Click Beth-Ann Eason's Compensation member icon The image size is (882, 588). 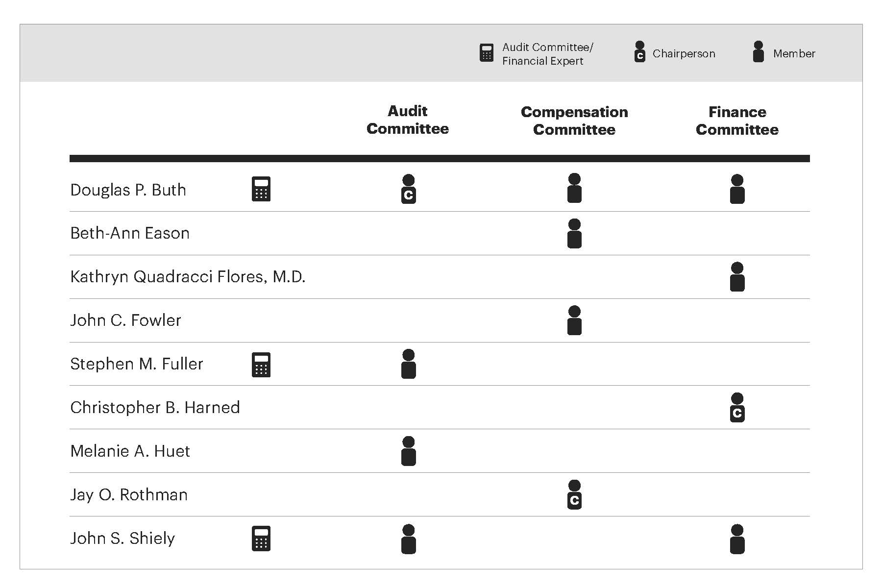[574, 234]
